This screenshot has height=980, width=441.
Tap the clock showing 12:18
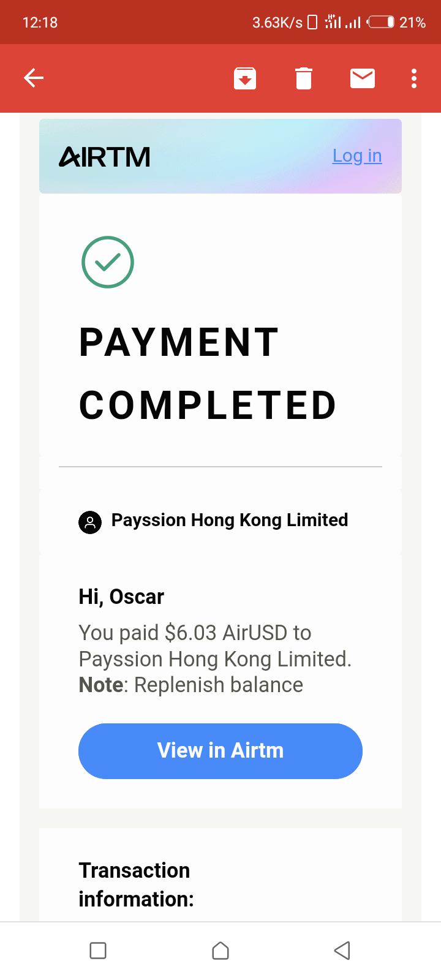(x=40, y=23)
